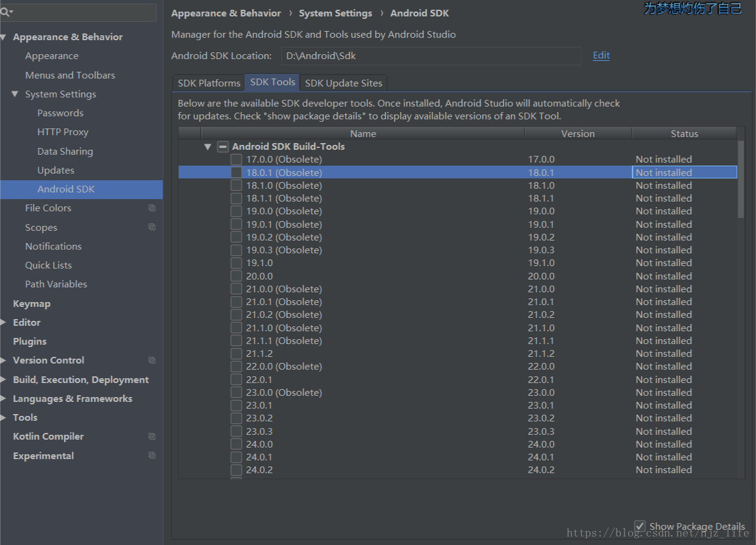Check the 17.0.0 (Obsolete) build-tools box
Screen dimensions: 756x545
(236, 160)
